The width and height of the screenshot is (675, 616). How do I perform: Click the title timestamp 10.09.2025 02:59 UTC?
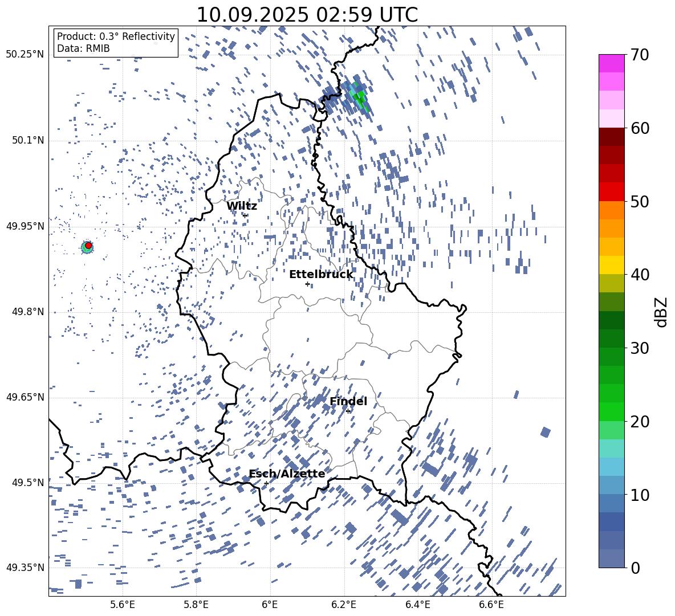click(x=307, y=15)
